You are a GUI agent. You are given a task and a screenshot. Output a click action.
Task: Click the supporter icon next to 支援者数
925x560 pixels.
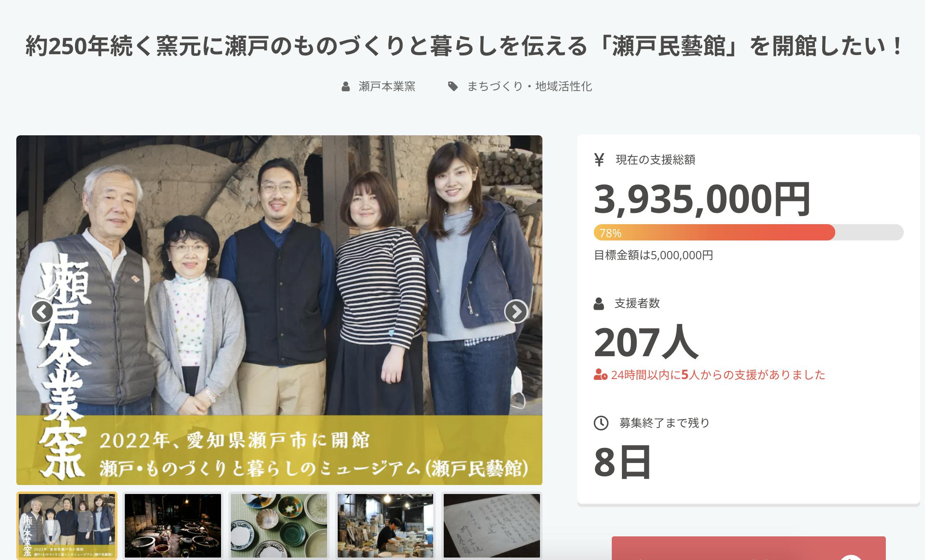coord(599,304)
